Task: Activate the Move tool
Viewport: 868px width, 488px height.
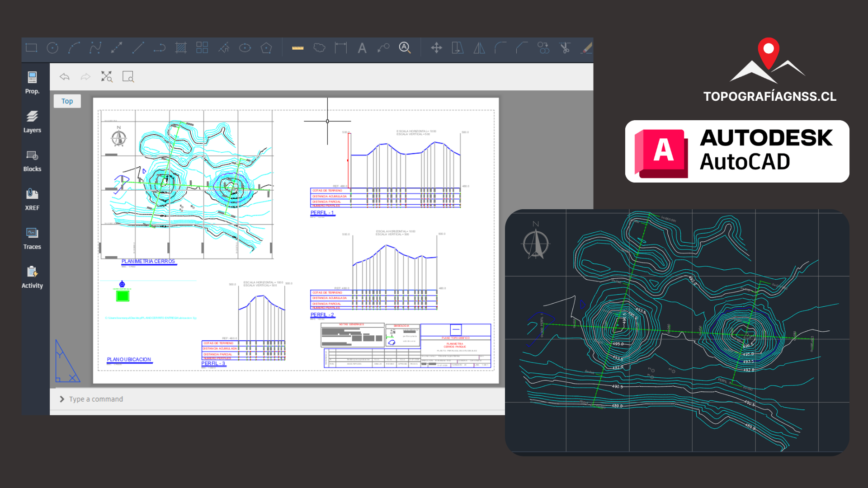Action: pyautogui.click(x=436, y=47)
